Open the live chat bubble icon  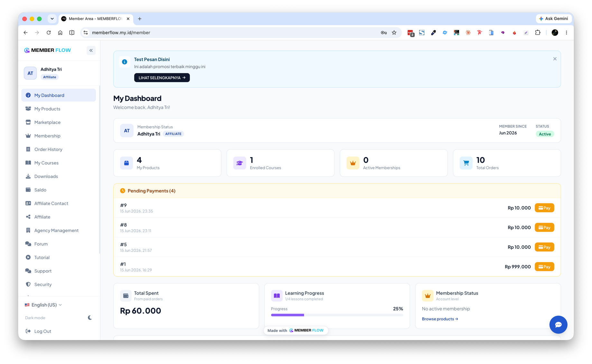coord(558,324)
